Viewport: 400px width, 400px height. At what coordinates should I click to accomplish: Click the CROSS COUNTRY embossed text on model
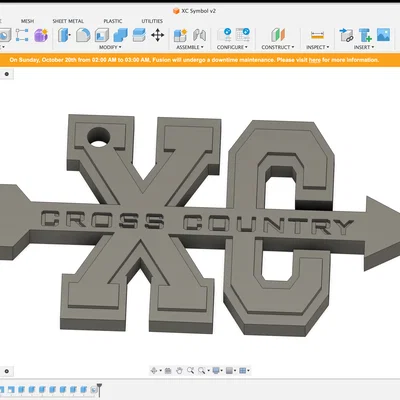(197, 222)
